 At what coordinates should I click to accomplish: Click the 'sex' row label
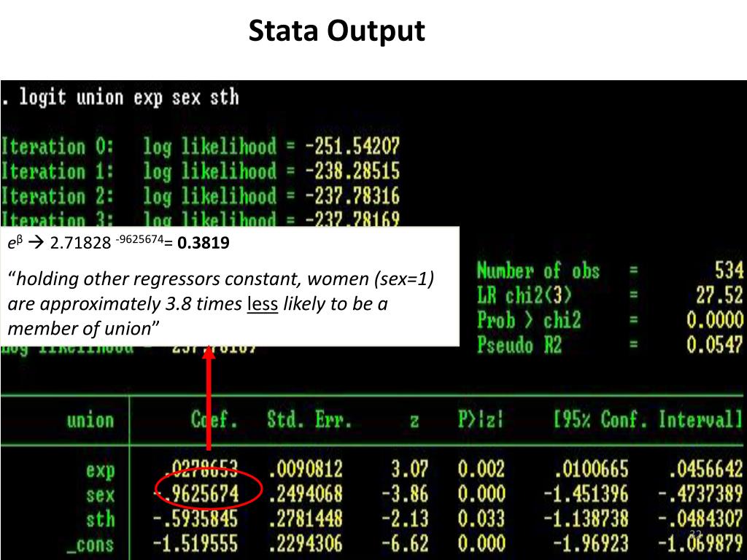101,495
